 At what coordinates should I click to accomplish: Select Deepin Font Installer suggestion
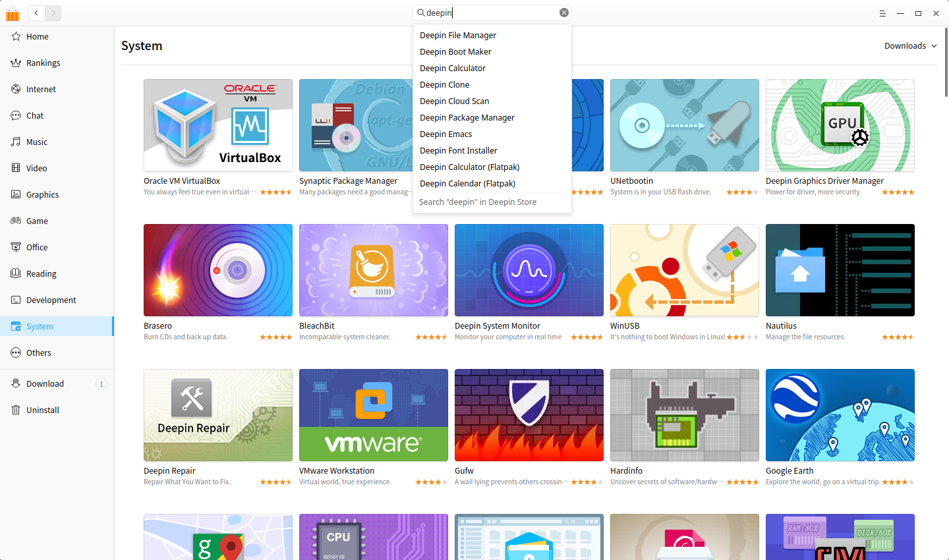[x=459, y=151]
